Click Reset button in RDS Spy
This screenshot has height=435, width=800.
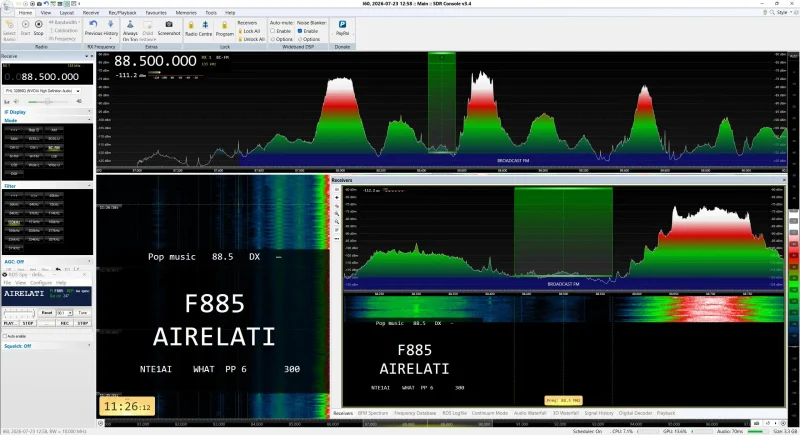click(46, 313)
